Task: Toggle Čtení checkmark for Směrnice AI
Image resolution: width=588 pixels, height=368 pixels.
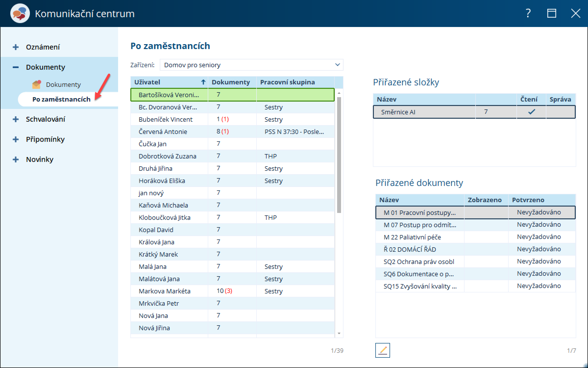Action: coord(531,112)
